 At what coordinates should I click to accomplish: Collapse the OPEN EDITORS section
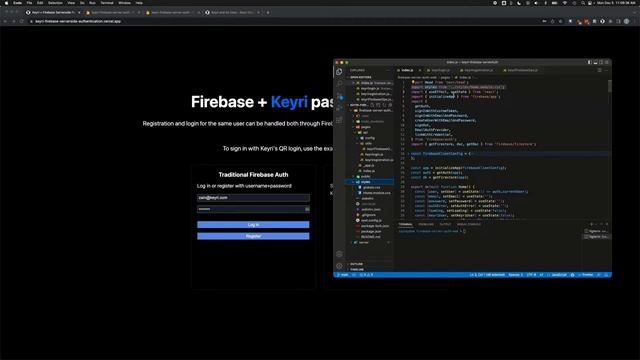[361, 77]
